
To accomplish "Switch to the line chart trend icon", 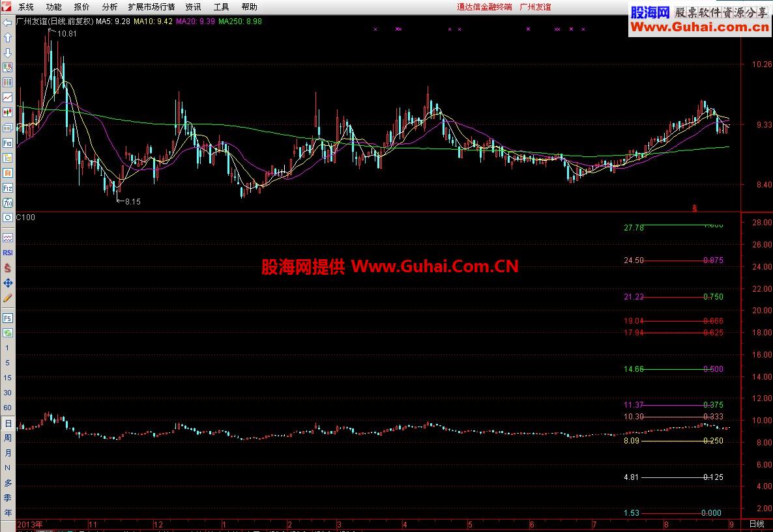I will pyautogui.click(x=7, y=98).
